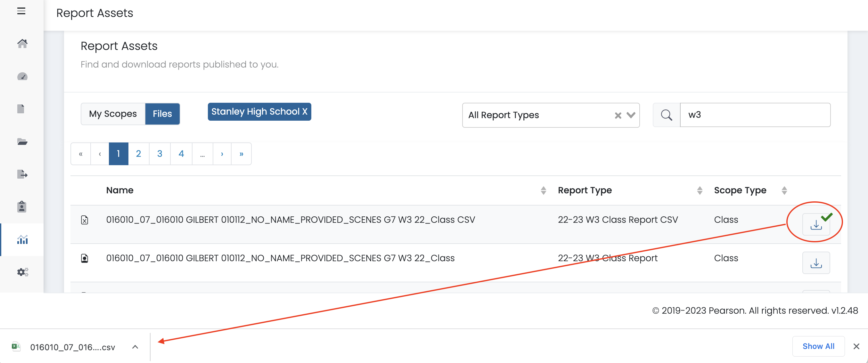Download the second Class report
The height and width of the screenshot is (363, 868).
coord(815,263)
